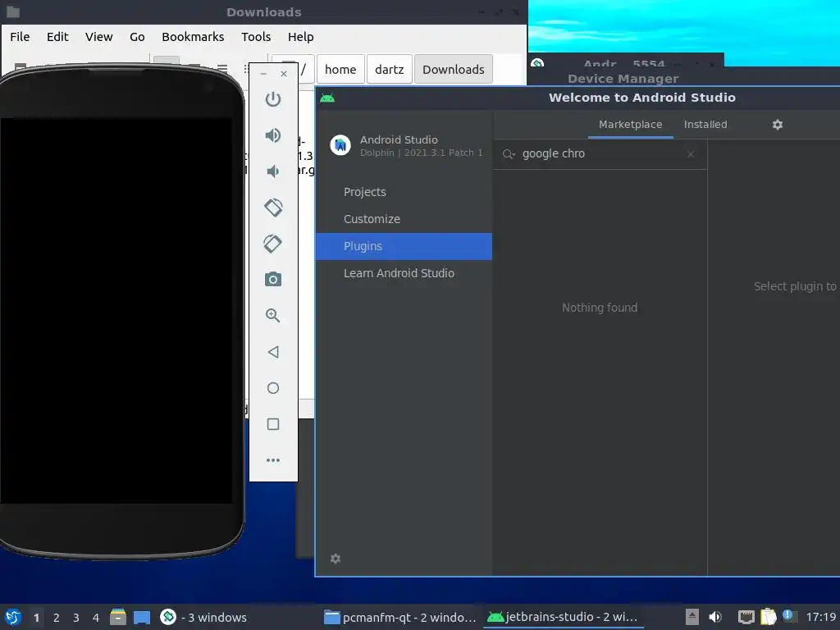Activate the emulator zoom tool
Viewport: 840px width, 630px height.
point(272,316)
